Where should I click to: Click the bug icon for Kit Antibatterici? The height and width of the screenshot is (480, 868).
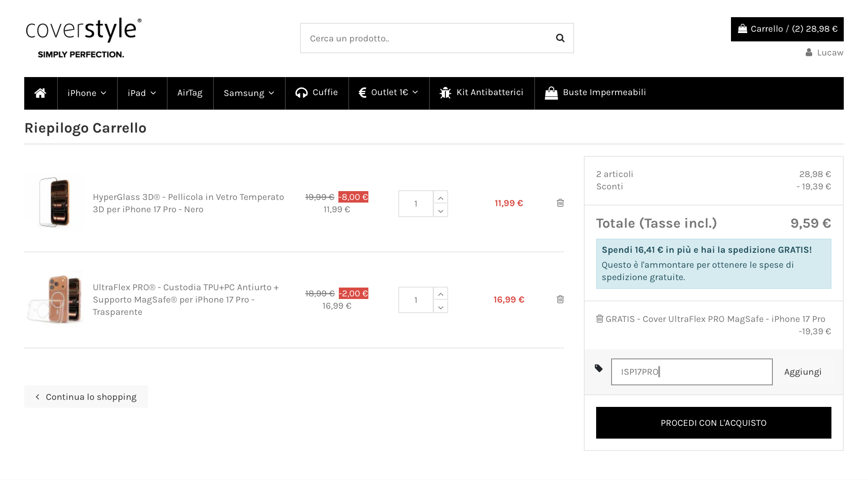point(445,93)
